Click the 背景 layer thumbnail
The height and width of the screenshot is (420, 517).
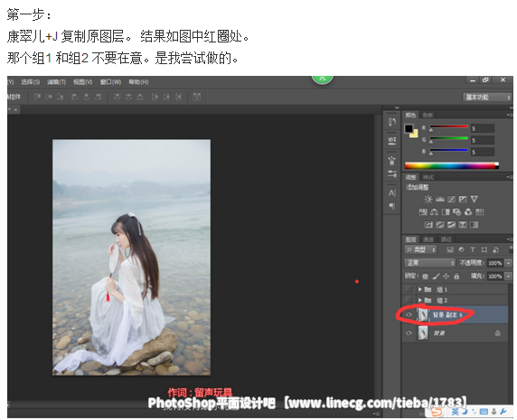[x=423, y=333]
